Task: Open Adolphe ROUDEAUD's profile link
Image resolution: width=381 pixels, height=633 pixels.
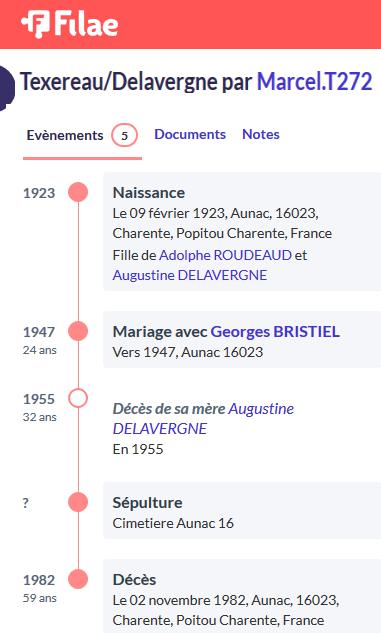Action: pyautogui.click(x=225, y=255)
